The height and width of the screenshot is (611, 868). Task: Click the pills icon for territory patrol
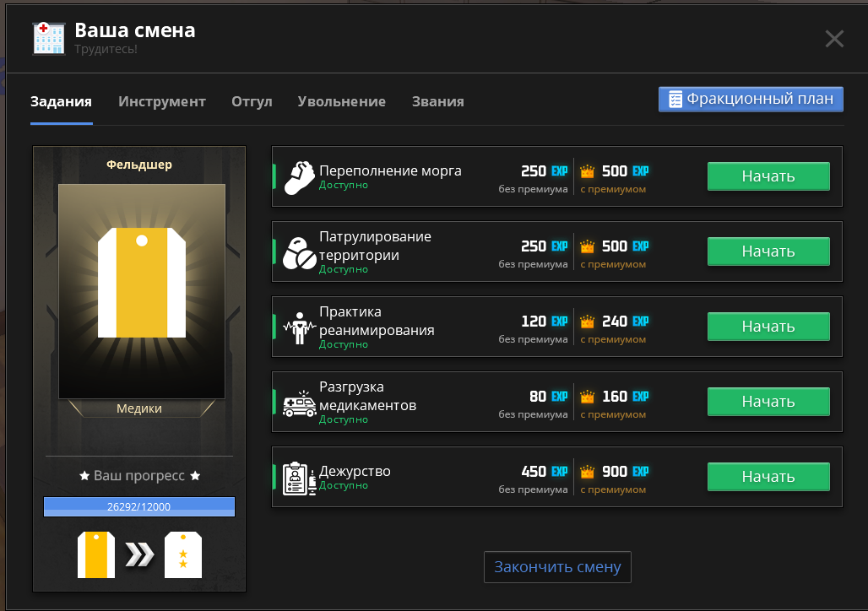pos(300,253)
